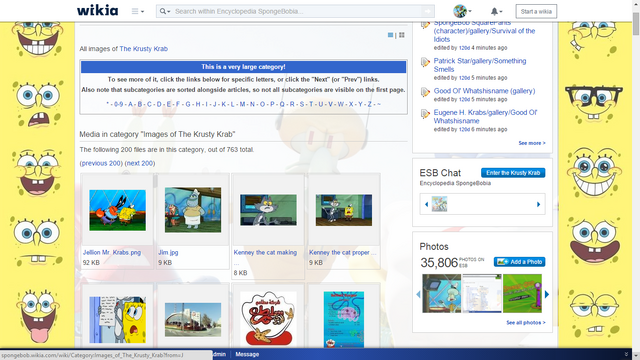The image size is (640, 360).
Task: Open Good Ol' Whatshisname (gallery) link
Action: pyautogui.click(x=484, y=91)
